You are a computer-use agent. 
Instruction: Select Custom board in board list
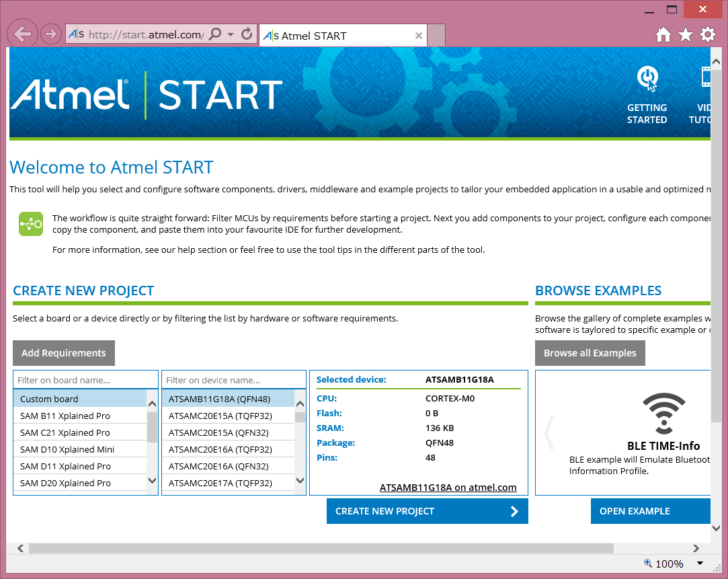(80, 399)
